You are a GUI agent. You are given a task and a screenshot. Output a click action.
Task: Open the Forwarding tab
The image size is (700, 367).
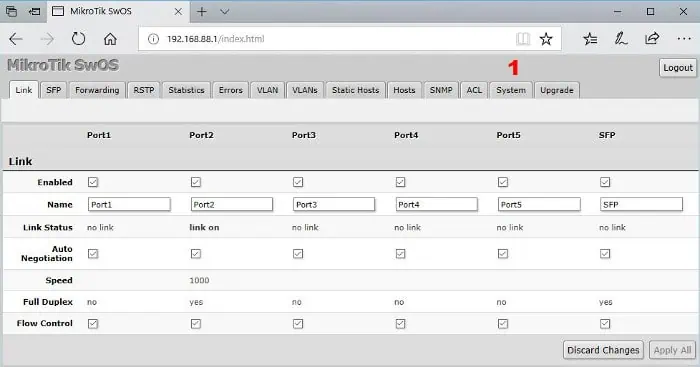[97, 90]
